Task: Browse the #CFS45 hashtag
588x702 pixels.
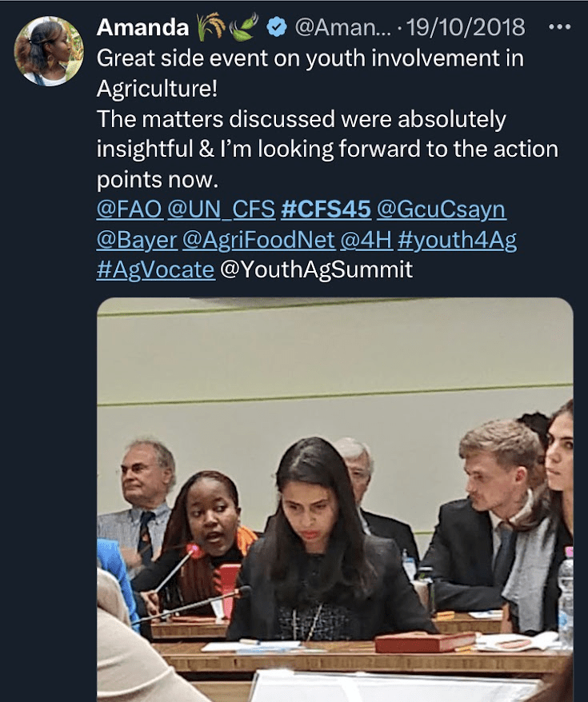Action: (x=326, y=209)
